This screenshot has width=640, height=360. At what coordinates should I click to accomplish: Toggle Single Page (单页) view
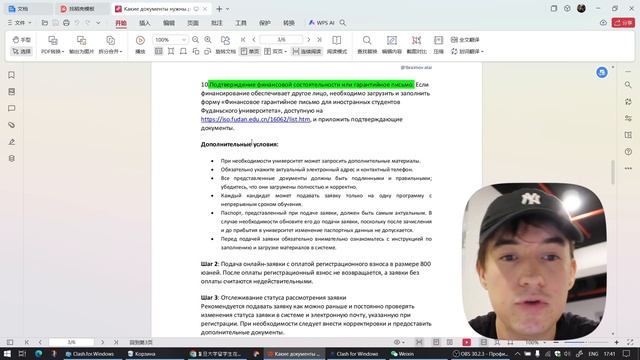250,51
